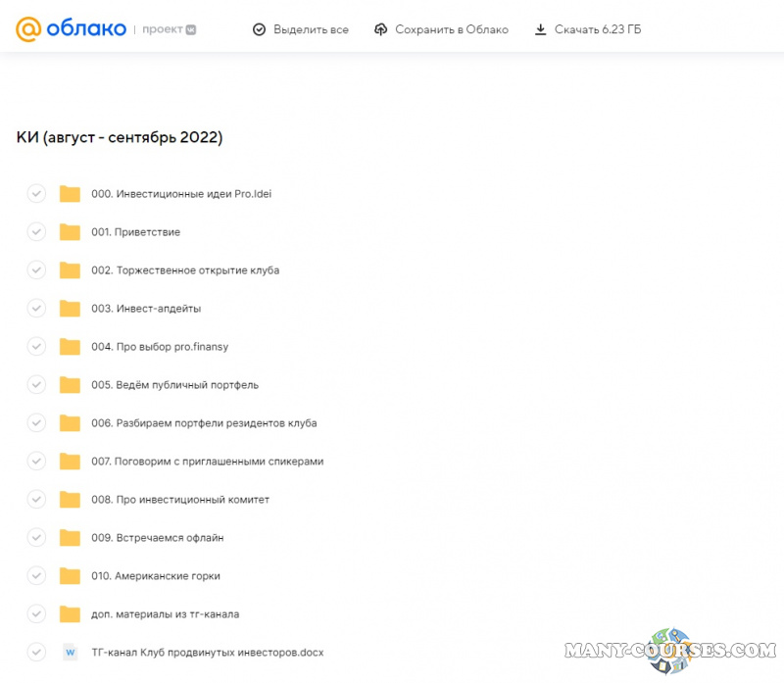Check the 000. Инвестиционные идеи folder checkbox
The image size is (784, 683).
click(36, 194)
